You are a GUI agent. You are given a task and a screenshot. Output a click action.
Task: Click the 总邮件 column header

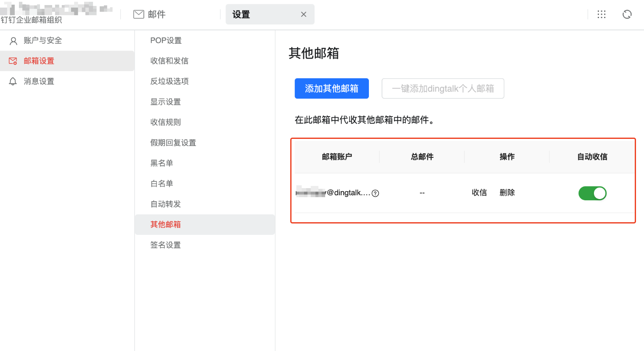422,157
